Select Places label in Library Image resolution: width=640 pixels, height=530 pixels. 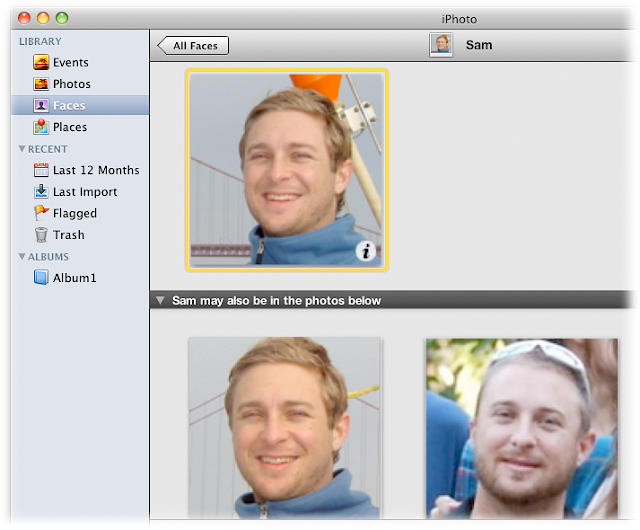[70, 127]
